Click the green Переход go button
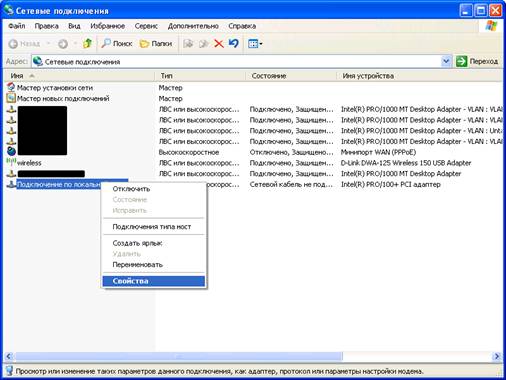The image size is (506, 380). pos(477,61)
